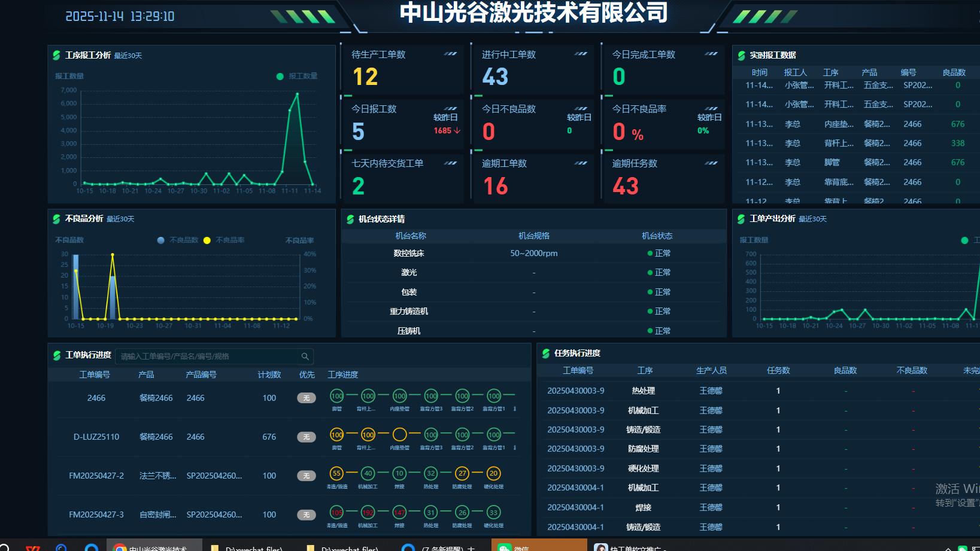Click the green panel icon next to 实时报工数据

click(741, 54)
